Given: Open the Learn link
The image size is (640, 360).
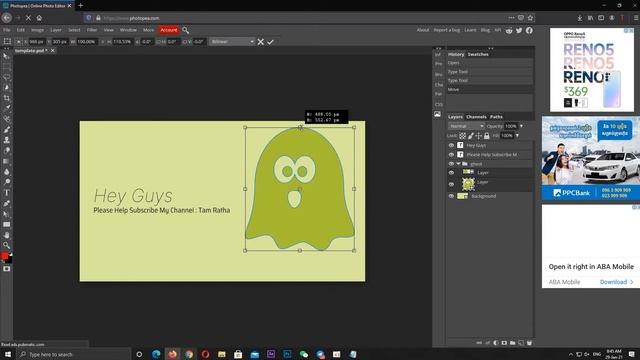Looking at the screenshot, I should [x=470, y=30].
